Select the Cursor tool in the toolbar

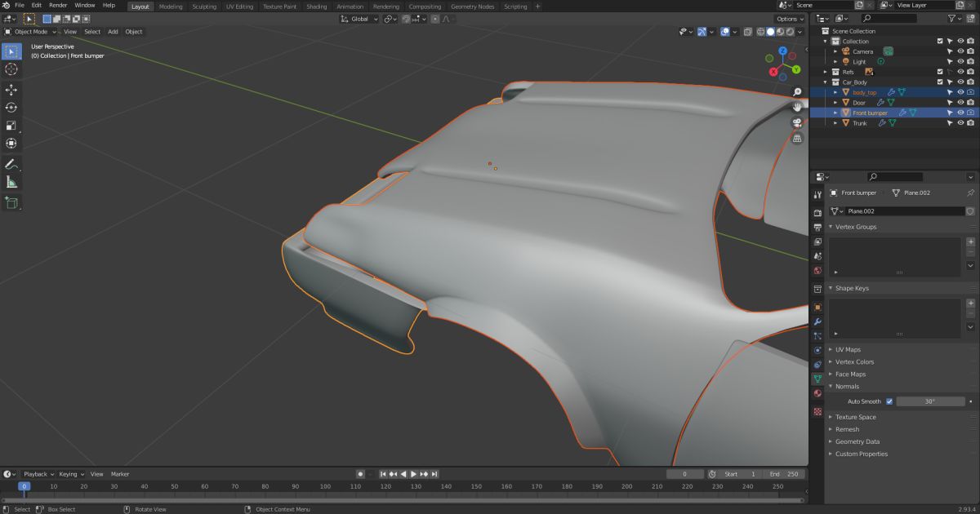click(x=11, y=69)
